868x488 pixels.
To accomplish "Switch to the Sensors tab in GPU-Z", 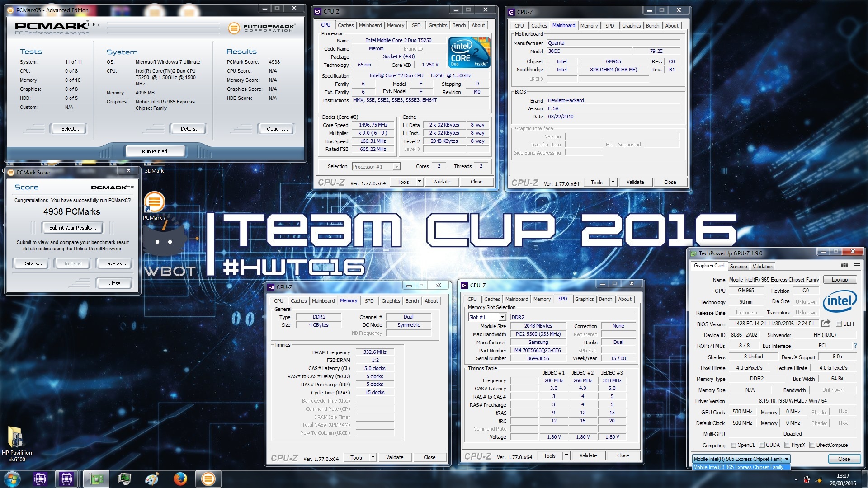I will pos(738,267).
